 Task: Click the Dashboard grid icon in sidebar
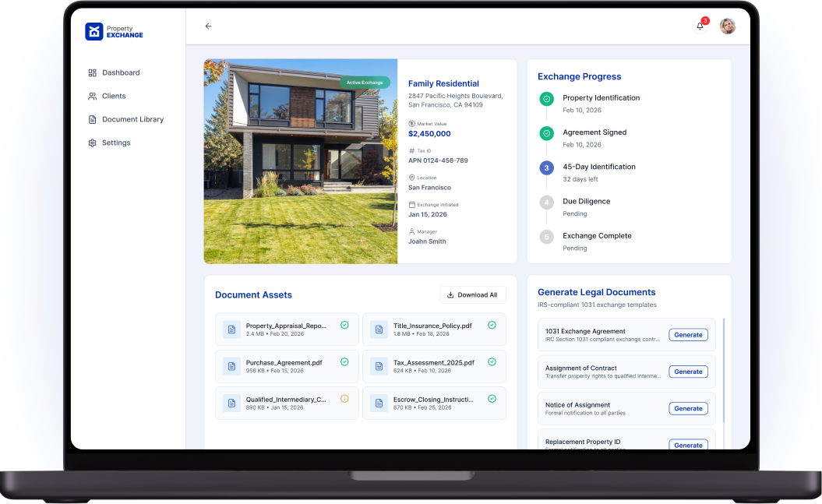tap(92, 72)
